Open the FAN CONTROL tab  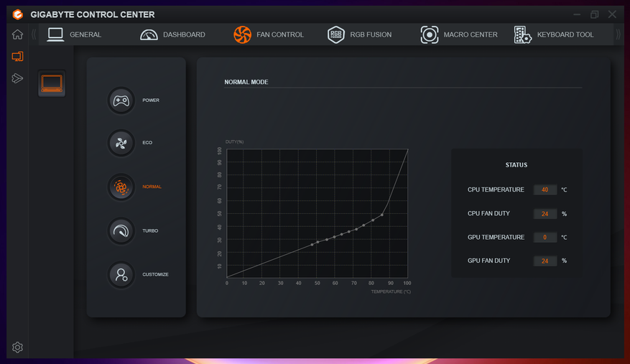280,34
